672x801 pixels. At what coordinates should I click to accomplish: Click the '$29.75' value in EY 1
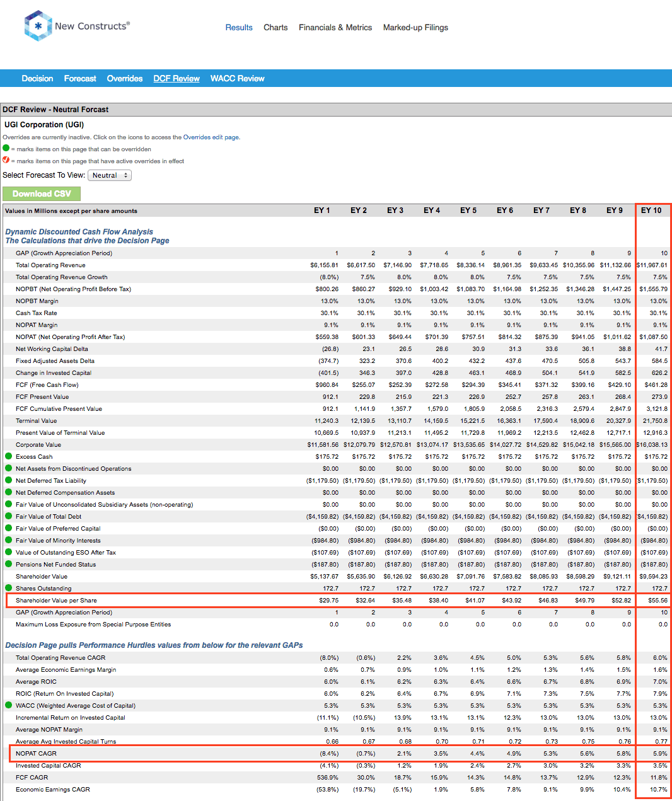tap(329, 601)
